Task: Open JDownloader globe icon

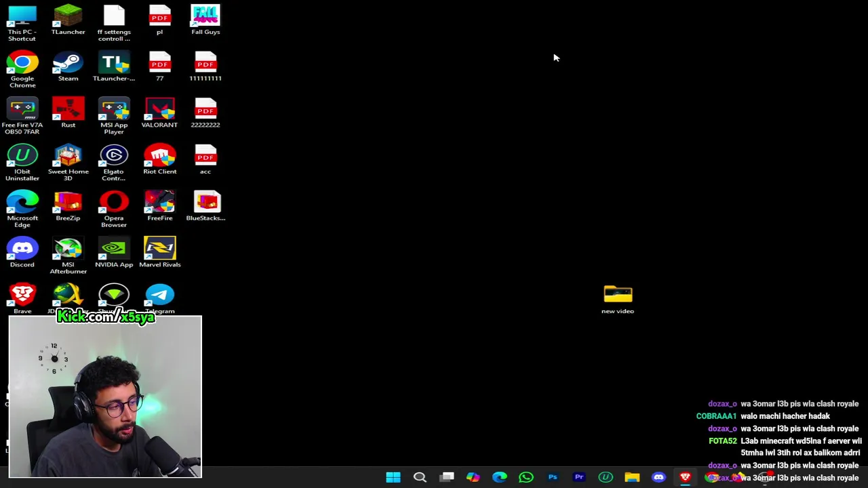Action: tap(68, 296)
